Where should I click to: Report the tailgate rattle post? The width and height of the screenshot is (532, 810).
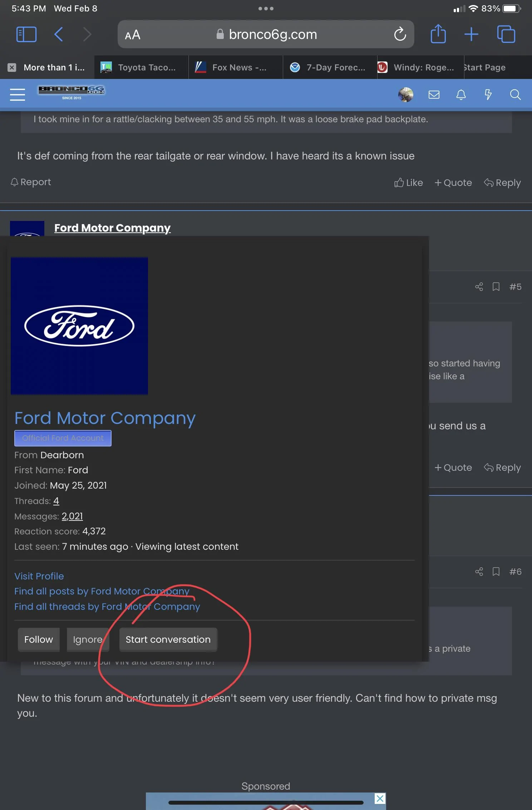(31, 182)
